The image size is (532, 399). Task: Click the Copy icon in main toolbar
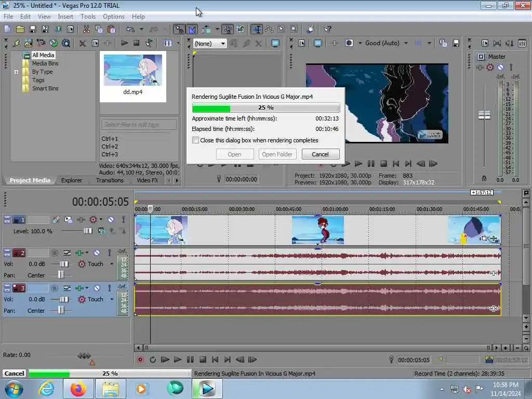tap(99, 29)
